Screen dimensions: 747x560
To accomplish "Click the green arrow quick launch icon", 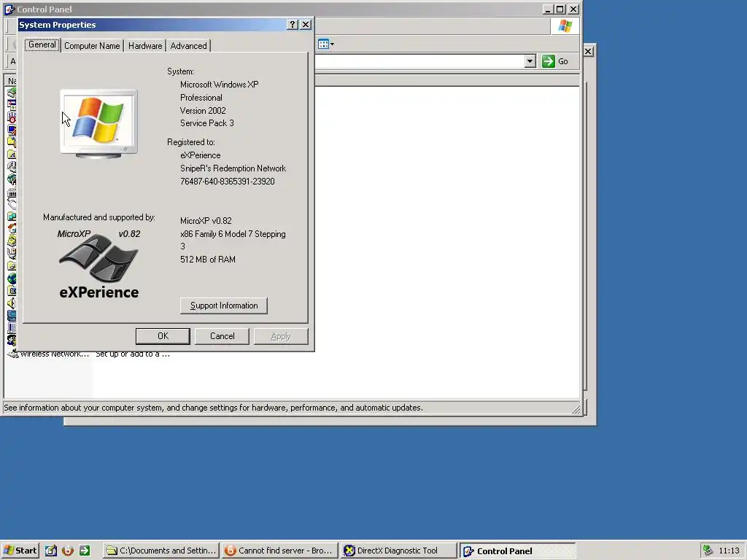I will tap(85, 551).
